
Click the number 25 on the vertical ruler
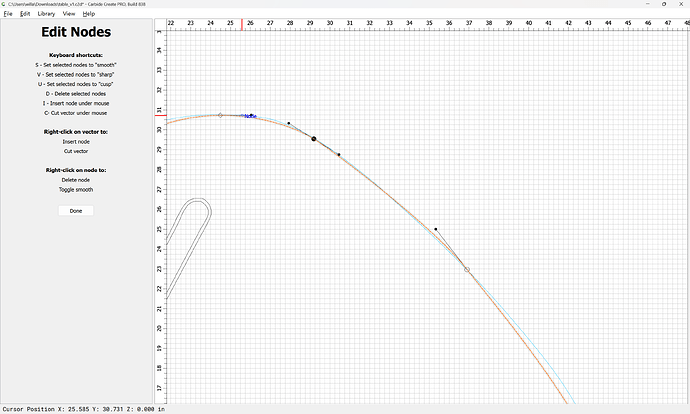[x=158, y=229]
